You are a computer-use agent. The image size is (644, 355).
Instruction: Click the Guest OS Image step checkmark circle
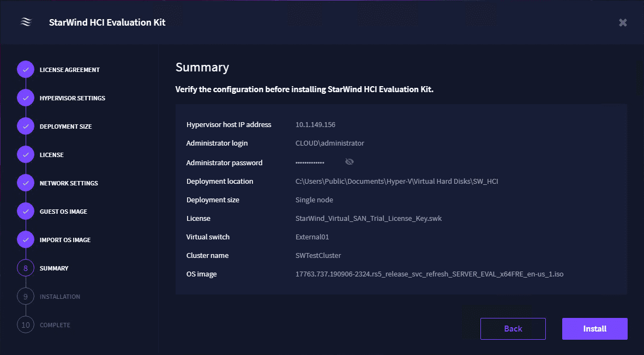tap(26, 211)
